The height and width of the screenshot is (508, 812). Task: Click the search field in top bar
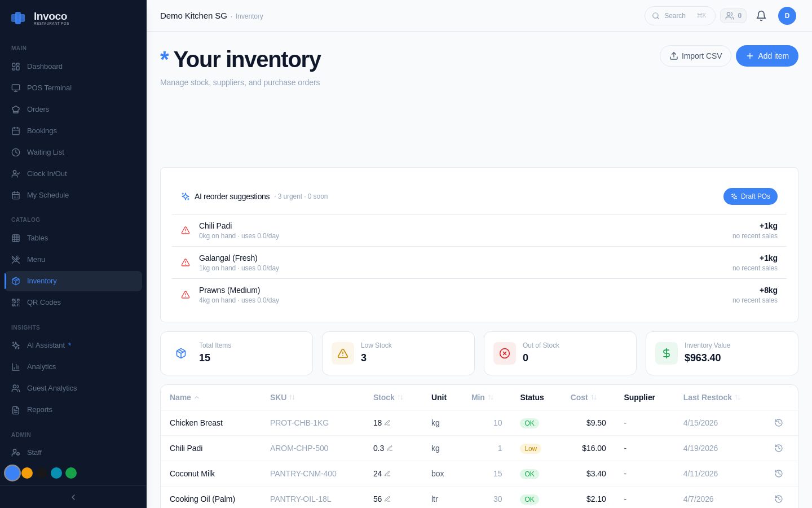point(679,16)
